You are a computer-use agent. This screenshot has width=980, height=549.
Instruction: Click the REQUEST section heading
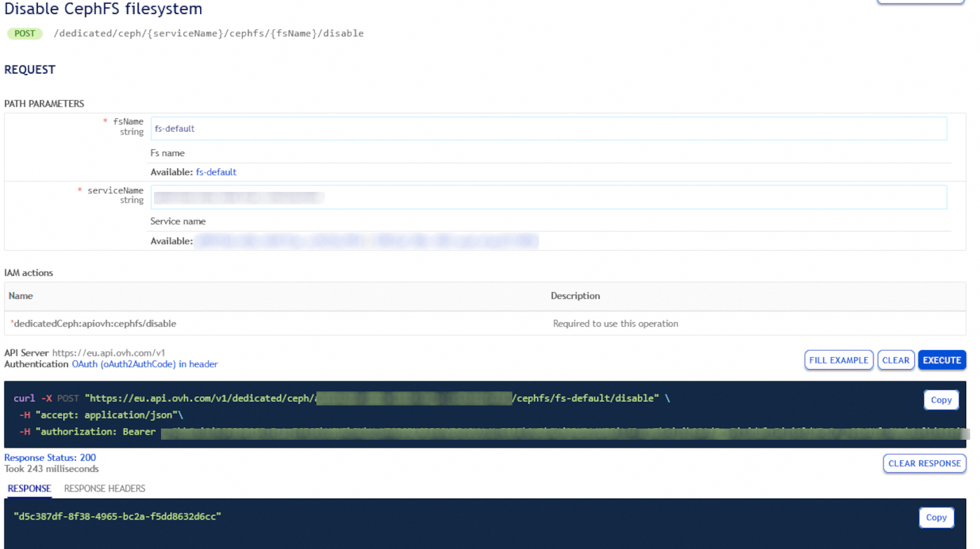pyautogui.click(x=29, y=69)
